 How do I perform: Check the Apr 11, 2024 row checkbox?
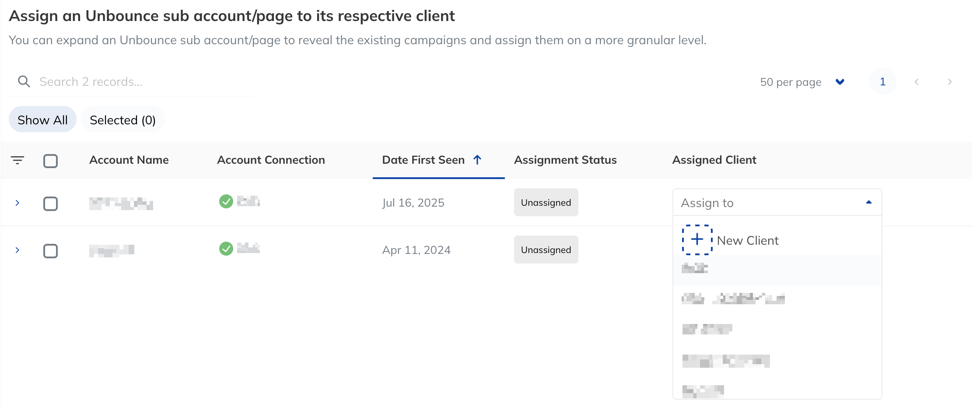point(51,251)
